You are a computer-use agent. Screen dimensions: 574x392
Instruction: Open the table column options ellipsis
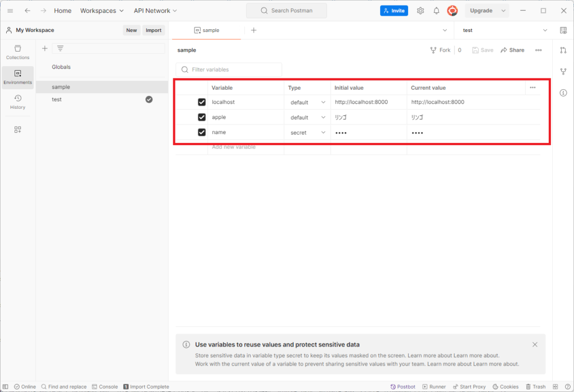(533, 87)
